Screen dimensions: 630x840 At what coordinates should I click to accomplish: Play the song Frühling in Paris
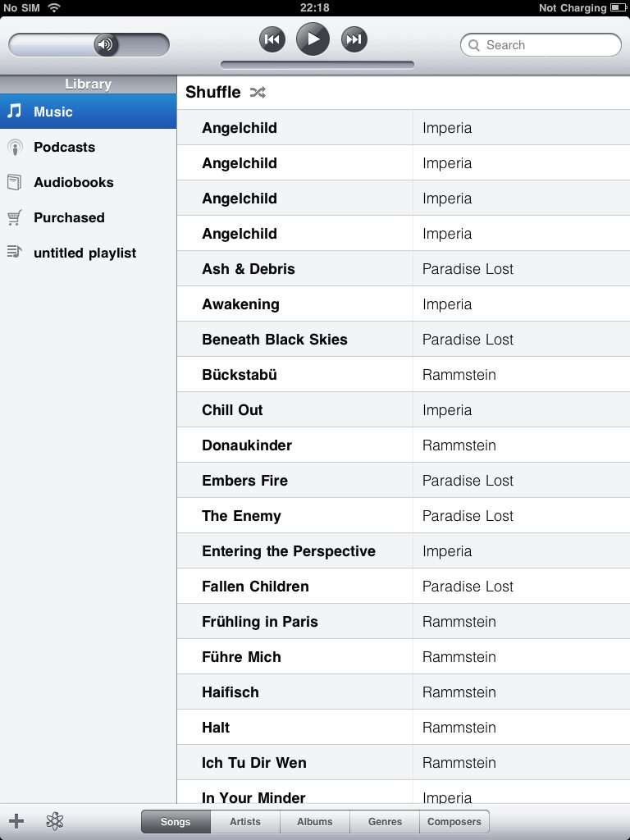pos(404,622)
